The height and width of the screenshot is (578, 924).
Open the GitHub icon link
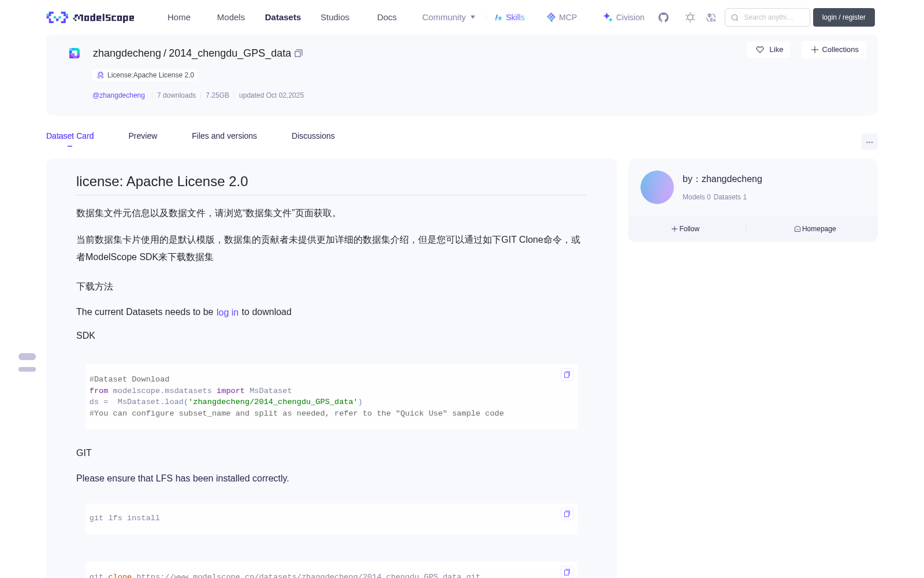[x=664, y=17]
